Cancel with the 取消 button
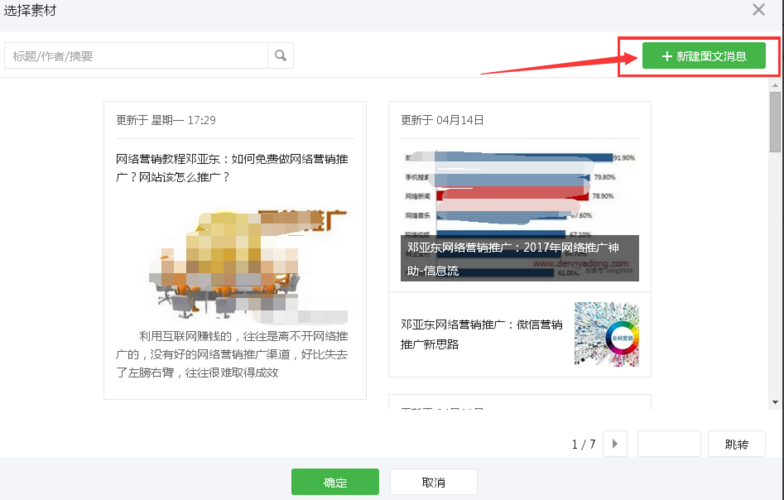The width and height of the screenshot is (784, 500). 434,482
